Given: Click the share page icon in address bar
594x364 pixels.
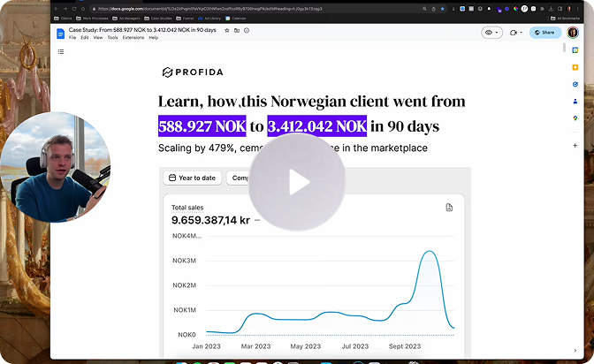Looking at the screenshot, I should click(x=434, y=9).
